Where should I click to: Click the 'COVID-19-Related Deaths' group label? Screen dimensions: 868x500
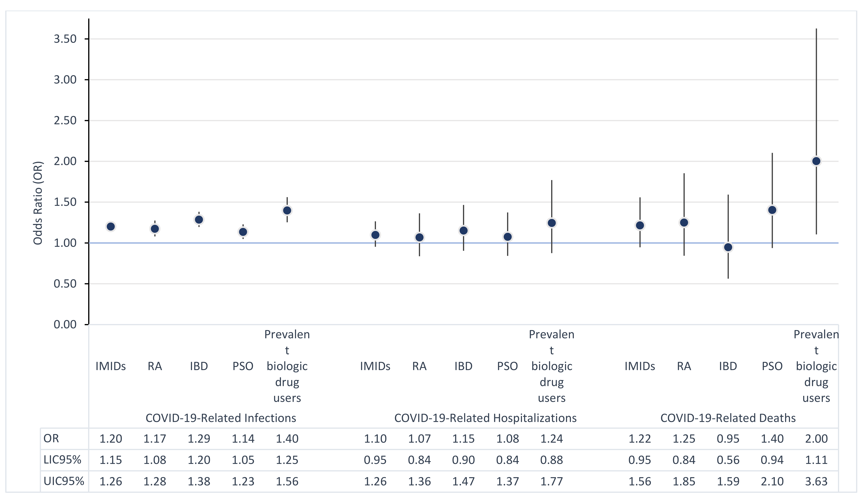coord(728,418)
